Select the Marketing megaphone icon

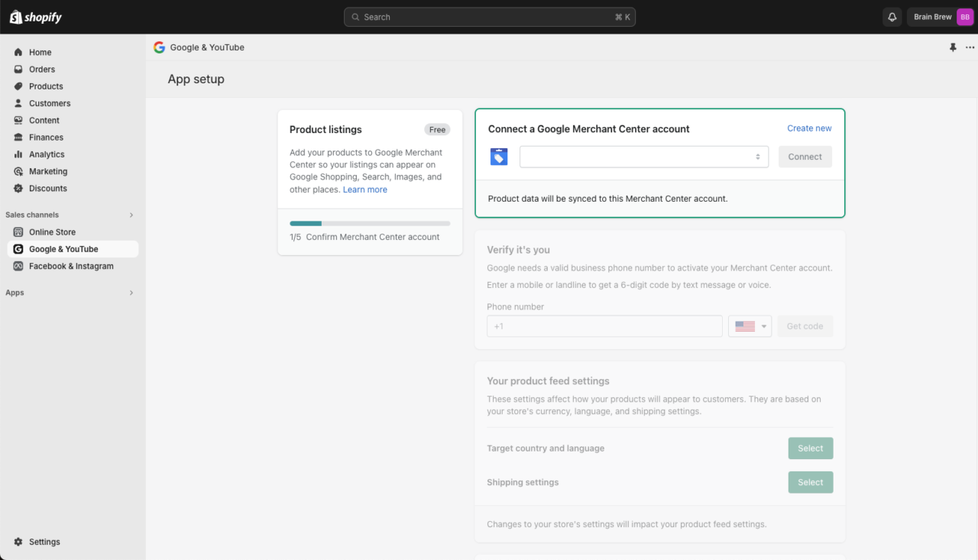tap(18, 171)
